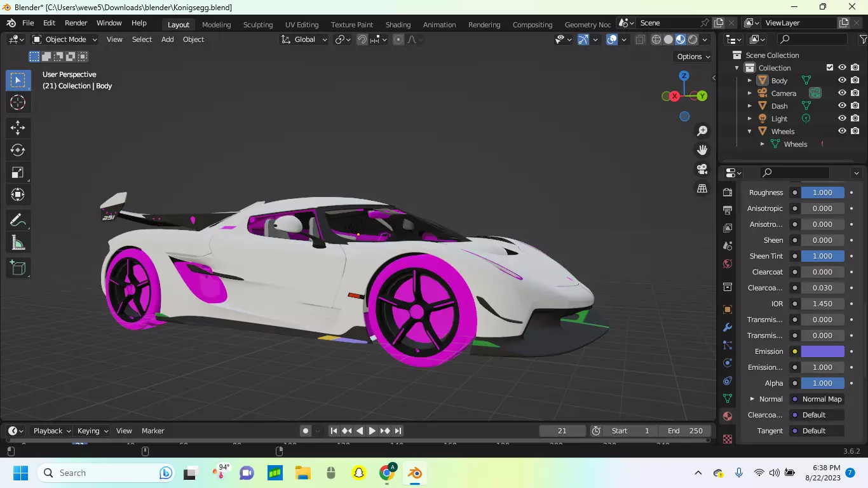Viewport: 868px width, 488px height.
Task: Switch to the Shading workspace tab
Action: point(398,25)
